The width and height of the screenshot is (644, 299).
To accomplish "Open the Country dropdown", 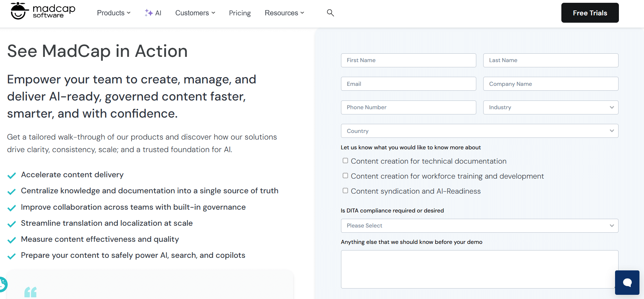I will (479, 131).
